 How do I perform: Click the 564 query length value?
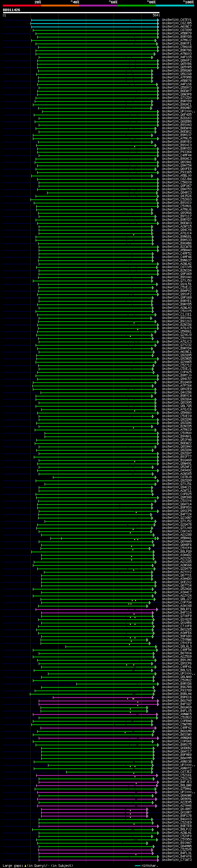click(155, 15)
